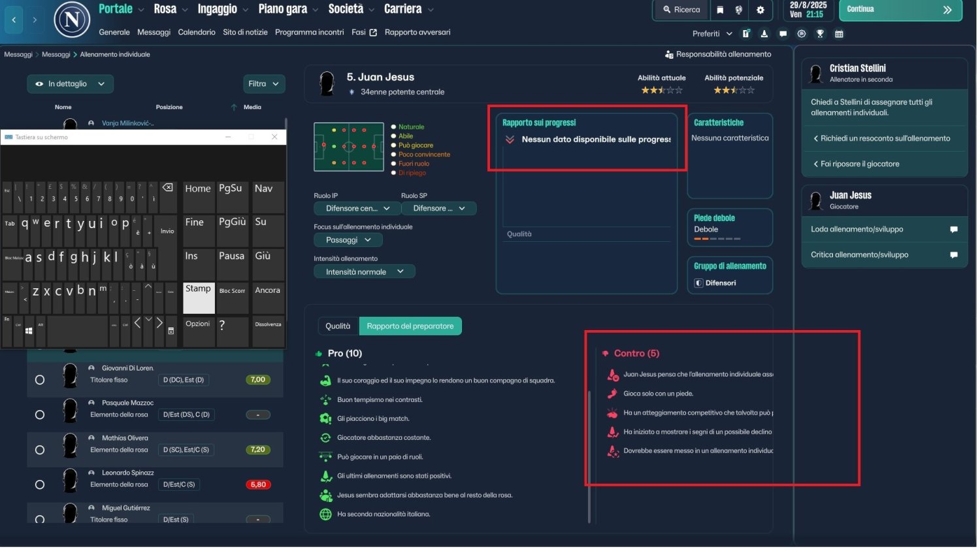
Task: Click the Opzioni key on on-screen keyboard
Action: point(199,332)
